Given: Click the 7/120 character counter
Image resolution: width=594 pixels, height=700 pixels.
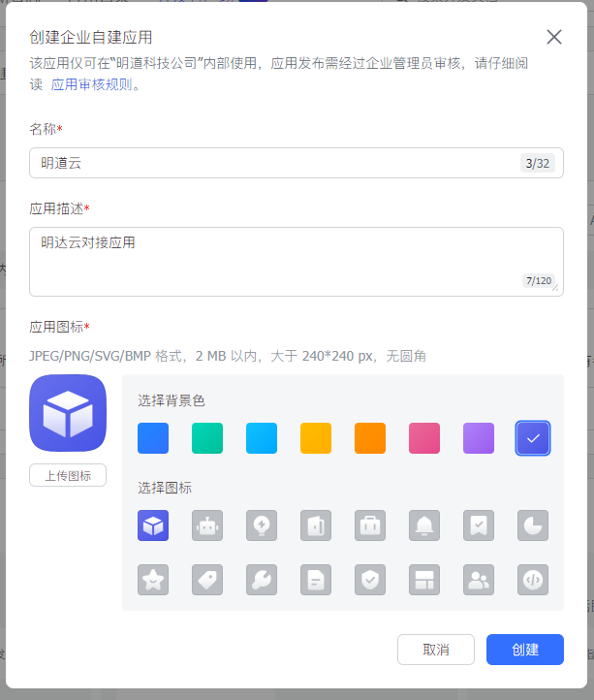Looking at the screenshot, I should coord(539,281).
